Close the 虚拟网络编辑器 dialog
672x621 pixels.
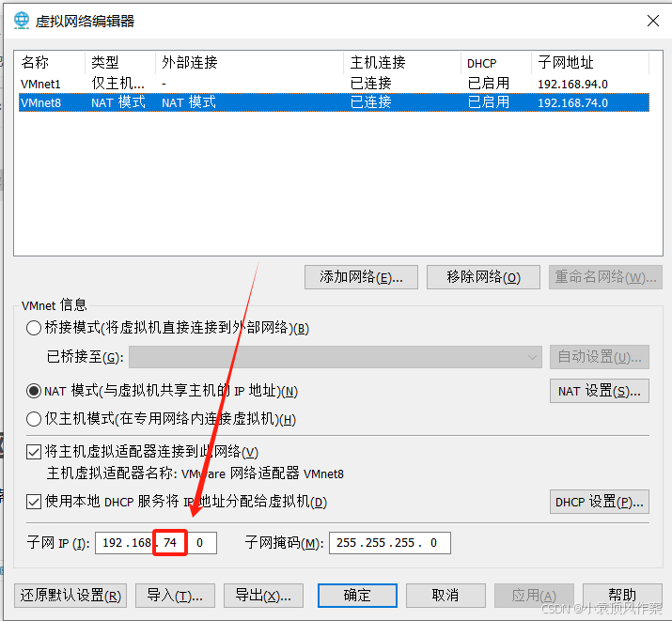coord(652,21)
